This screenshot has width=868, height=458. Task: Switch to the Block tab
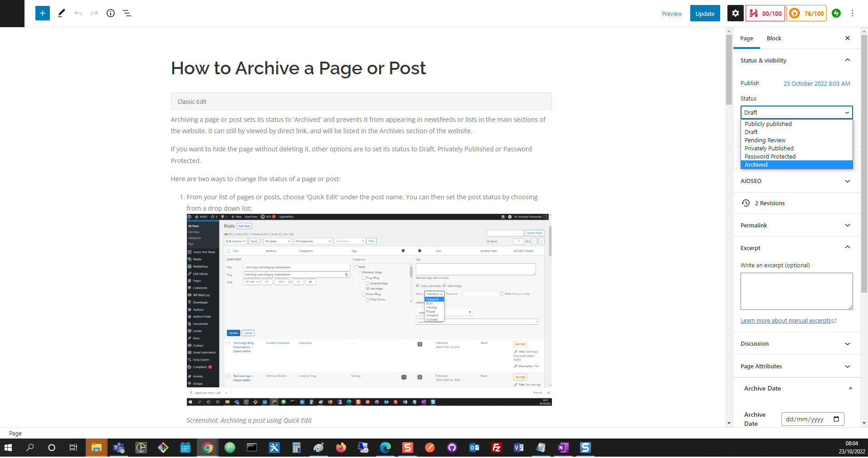pyautogui.click(x=774, y=39)
